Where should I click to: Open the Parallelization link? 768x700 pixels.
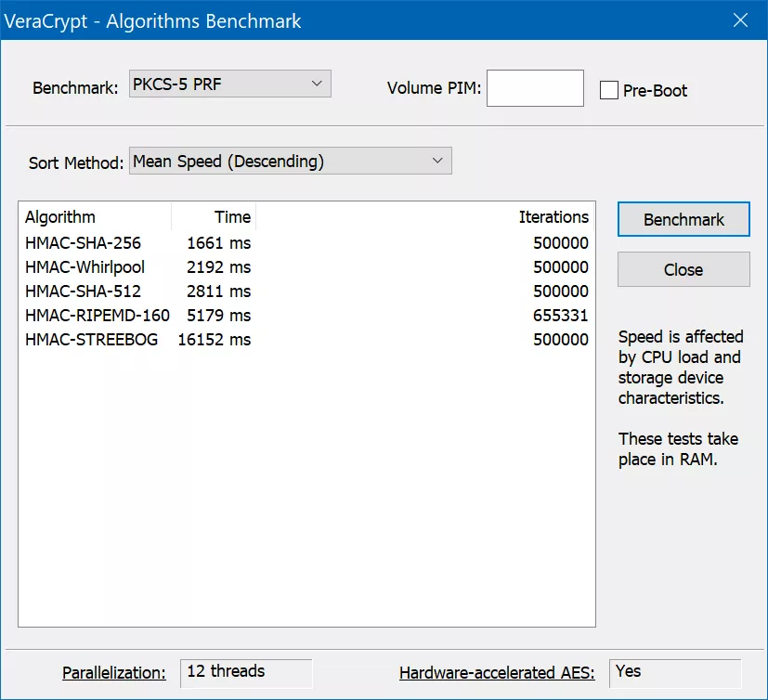(114, 672)
